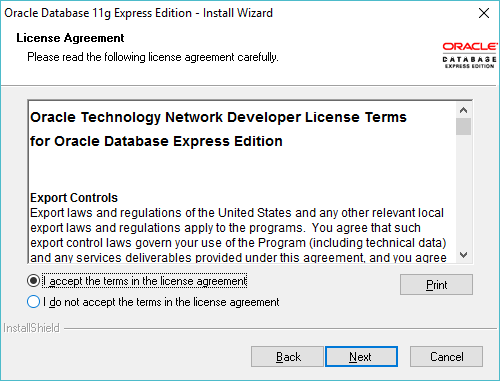Print the license agreement
The image size is (500, 381).
pos(436,285)
